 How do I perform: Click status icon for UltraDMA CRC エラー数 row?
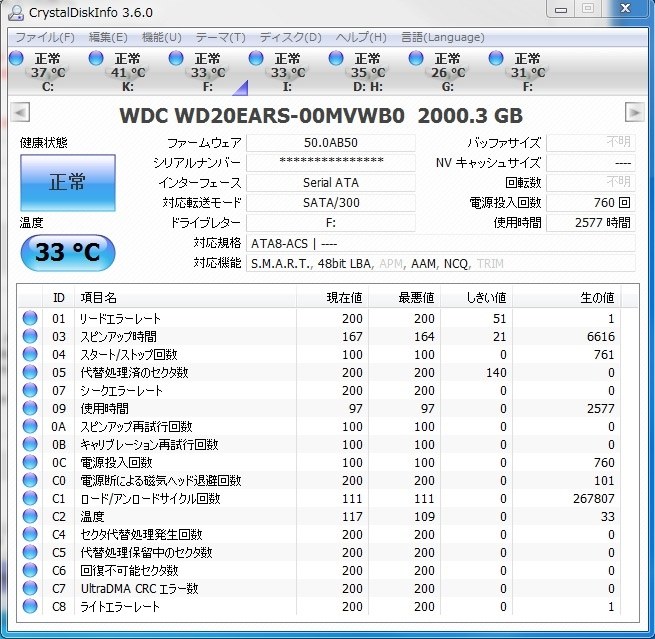coord(30,588)
